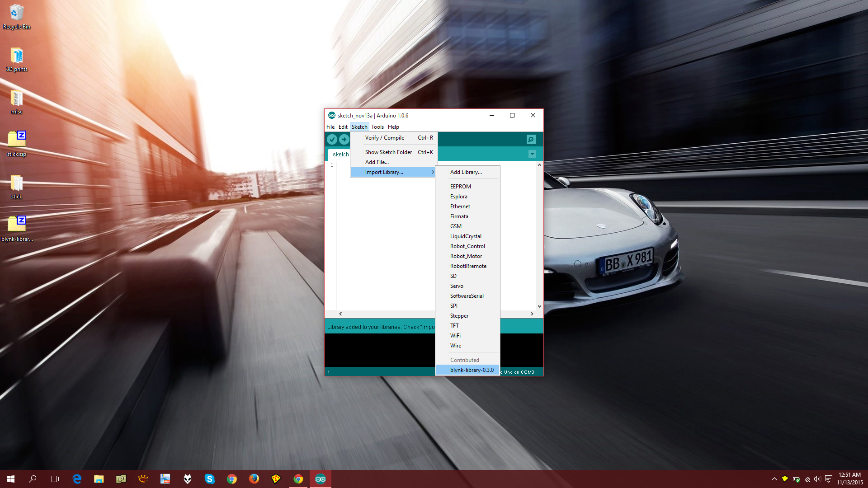The width and height of the screenshot is (868, 488).
Task: Import the GSM library
Action: click(467, 226)
